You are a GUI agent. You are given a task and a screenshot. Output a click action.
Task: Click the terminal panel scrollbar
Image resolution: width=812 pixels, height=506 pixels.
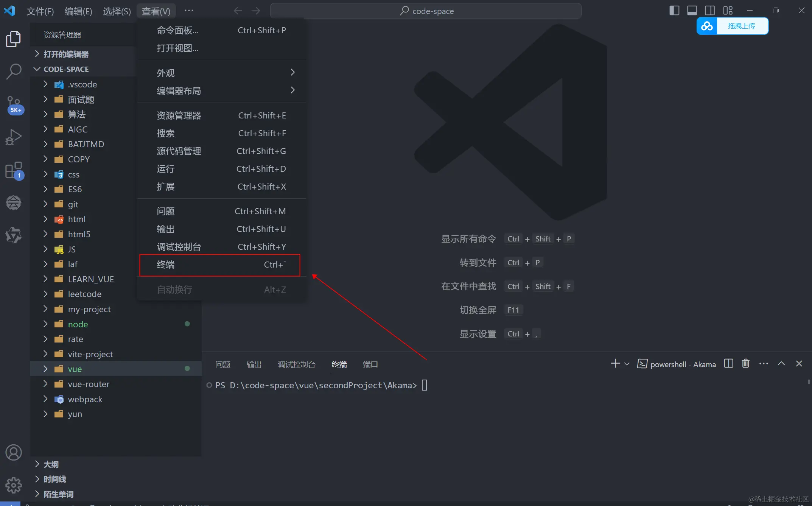click(809, 382)
